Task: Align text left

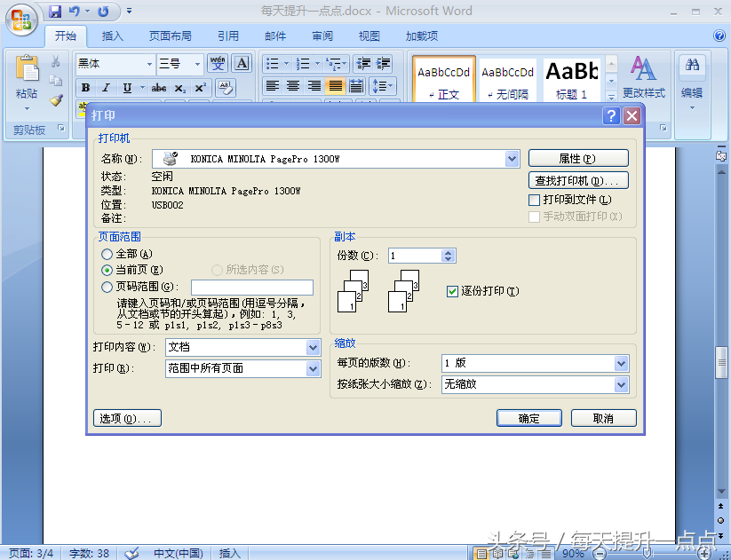Action: (x=273, y=86)
